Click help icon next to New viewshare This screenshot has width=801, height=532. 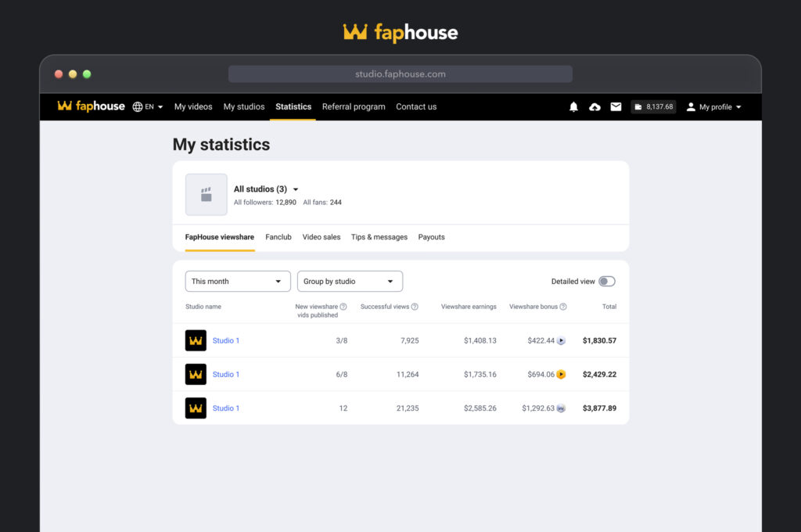pyautogui.click(x=343, y=307)
